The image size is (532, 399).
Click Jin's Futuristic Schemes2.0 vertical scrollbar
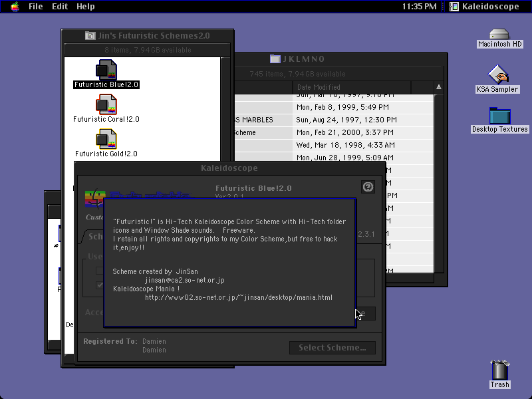coord(225,108)
